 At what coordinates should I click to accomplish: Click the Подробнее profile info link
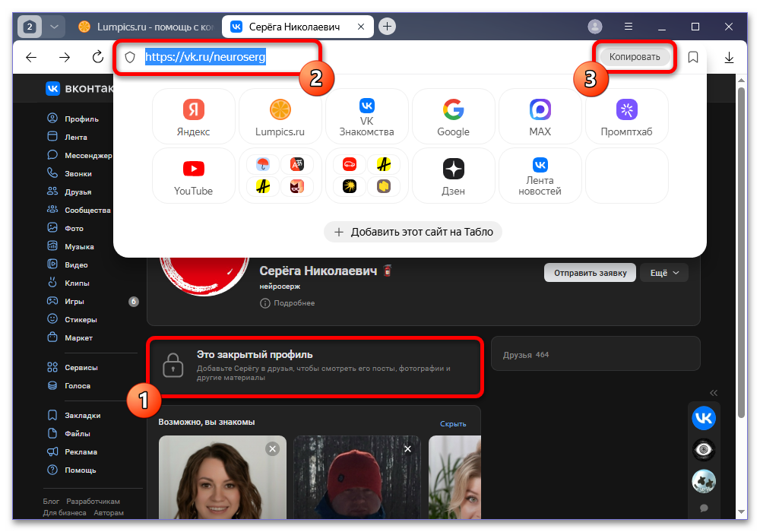coord(287,303)
